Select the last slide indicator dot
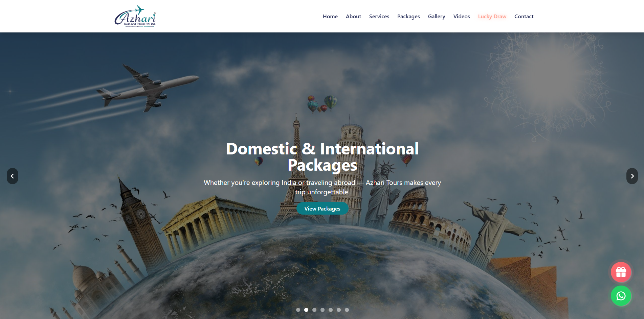The height and width of the screenshot is (319, 644). tap(347, 310)
